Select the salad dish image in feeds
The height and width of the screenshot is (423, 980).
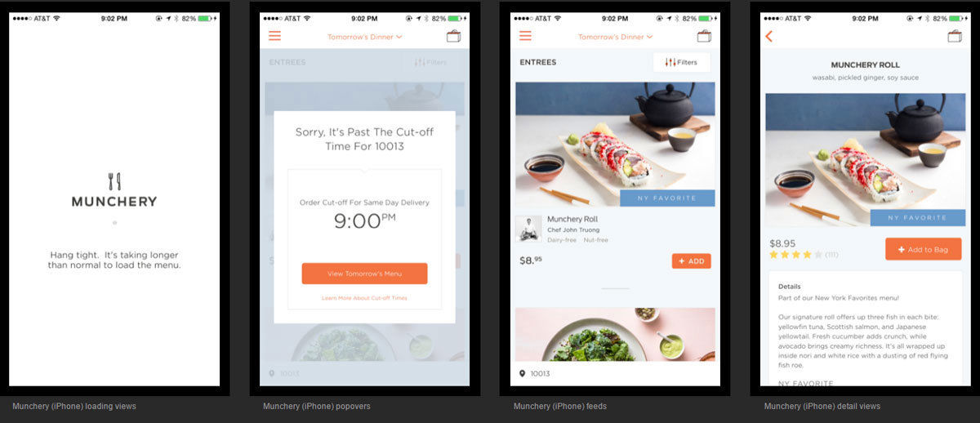(615, 335)
